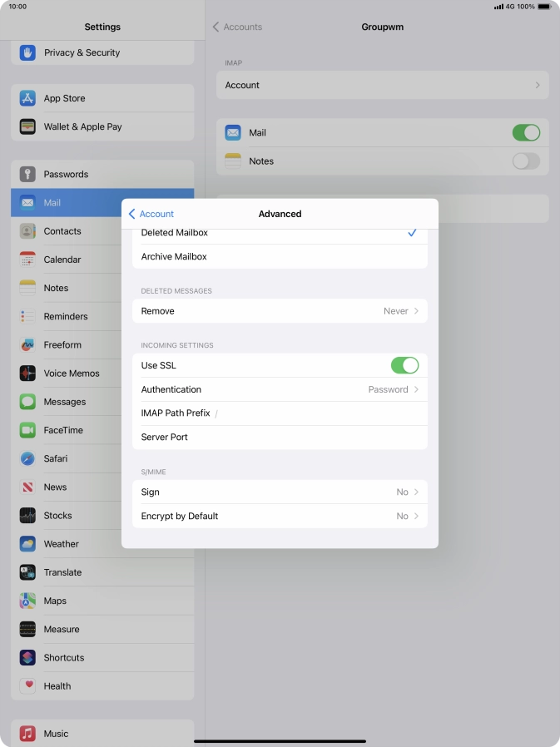This screenshot has width=560, height=747.
Task: Open S/MIME Sign options
Action: click(x=280, y=492)
